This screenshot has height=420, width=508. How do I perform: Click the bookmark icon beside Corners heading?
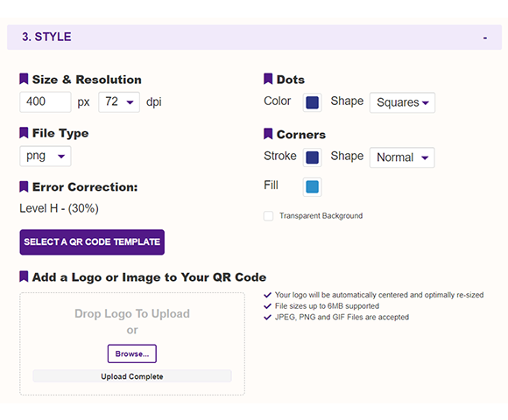(268, 134)
